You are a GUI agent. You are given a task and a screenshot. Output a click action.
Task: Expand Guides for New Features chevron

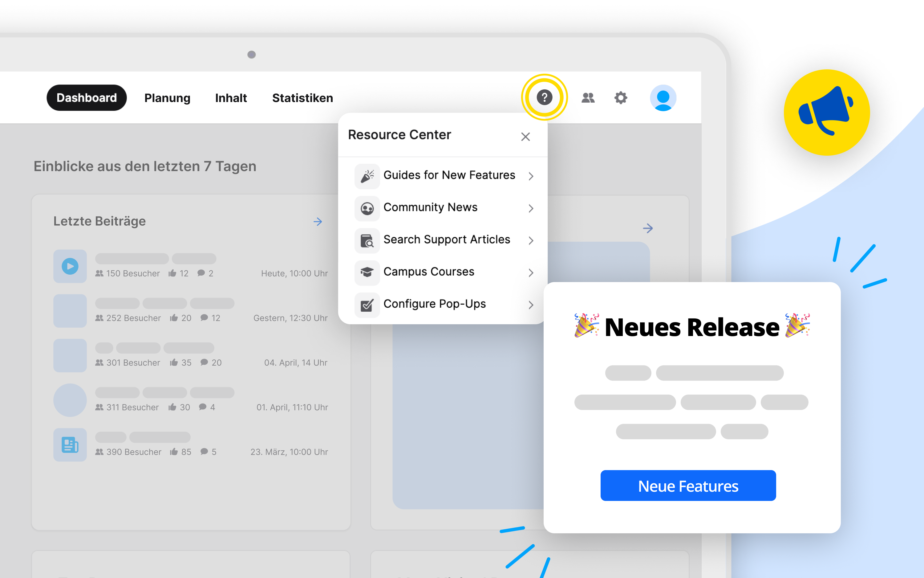(531, 176)
